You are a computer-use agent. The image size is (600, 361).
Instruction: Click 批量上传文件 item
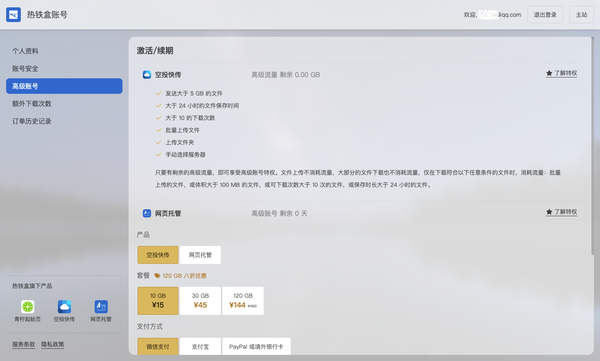pyautogui.click(x=183, y=130)
